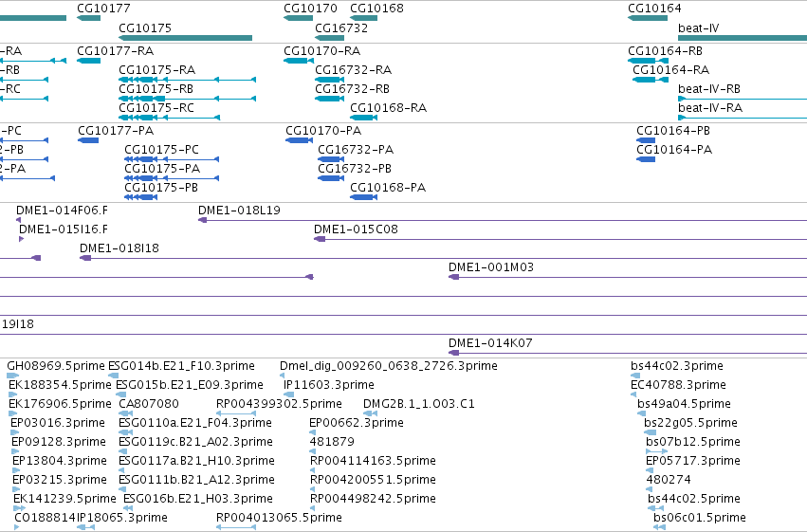Click protein CG16732-PB
This screenshot has width=807, height=532.
coord(331,178)
